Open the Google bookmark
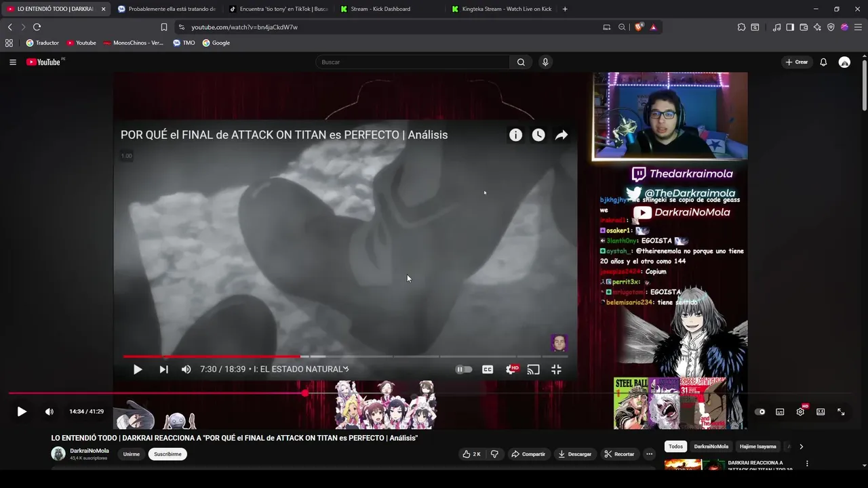868x488 pixels. click(216, 43)
